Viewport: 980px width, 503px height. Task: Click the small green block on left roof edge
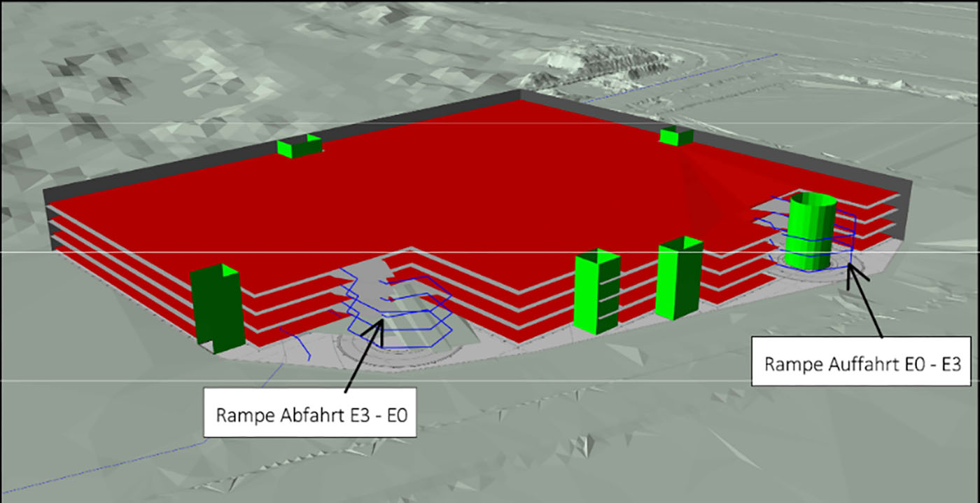(299, 146)
